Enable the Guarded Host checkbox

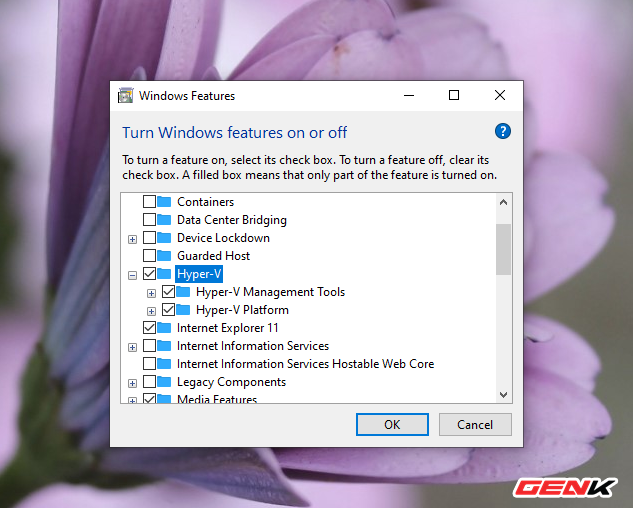click(149, 256)
